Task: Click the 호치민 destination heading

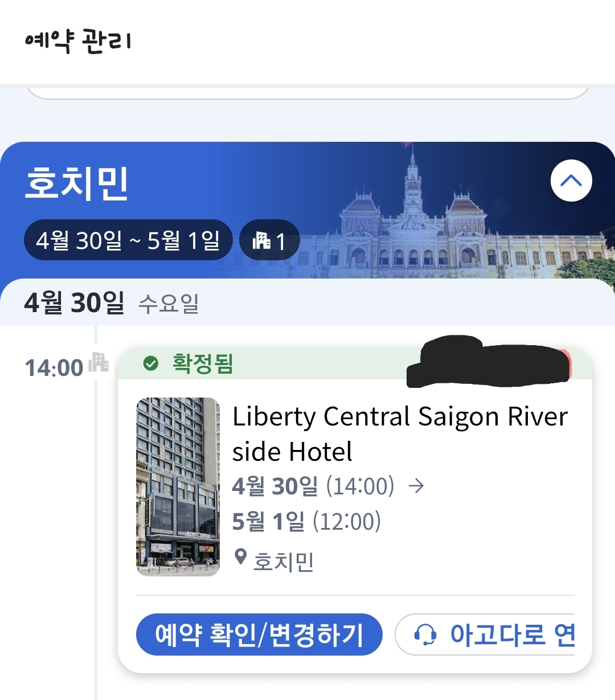Action: [77, 183]
